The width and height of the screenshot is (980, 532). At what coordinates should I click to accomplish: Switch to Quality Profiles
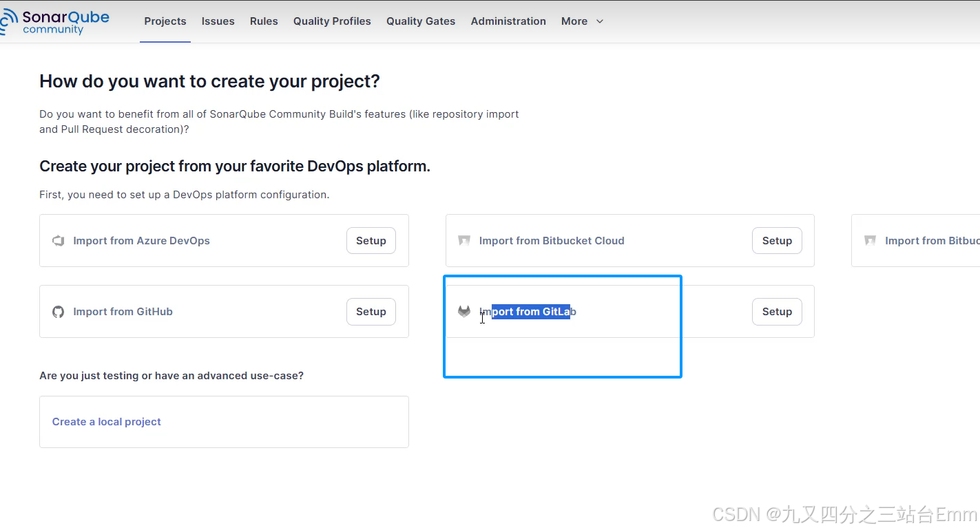click(x=332, y=21)
